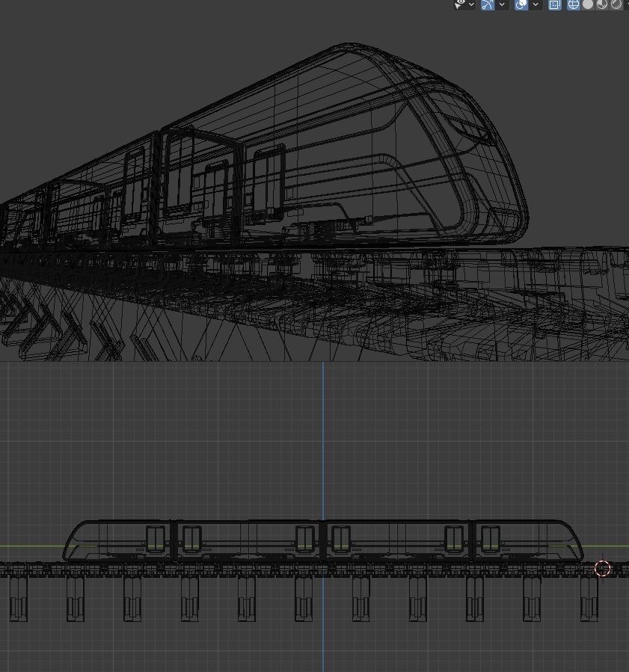Click the 3D cursor in the side view
The height and width of the screenshot is (672, 629).
click(602, 568)
